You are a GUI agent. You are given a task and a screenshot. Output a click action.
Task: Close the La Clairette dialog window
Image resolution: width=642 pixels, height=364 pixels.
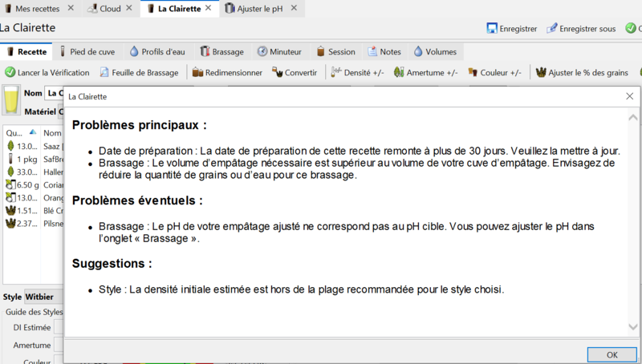tap(629, 96)
